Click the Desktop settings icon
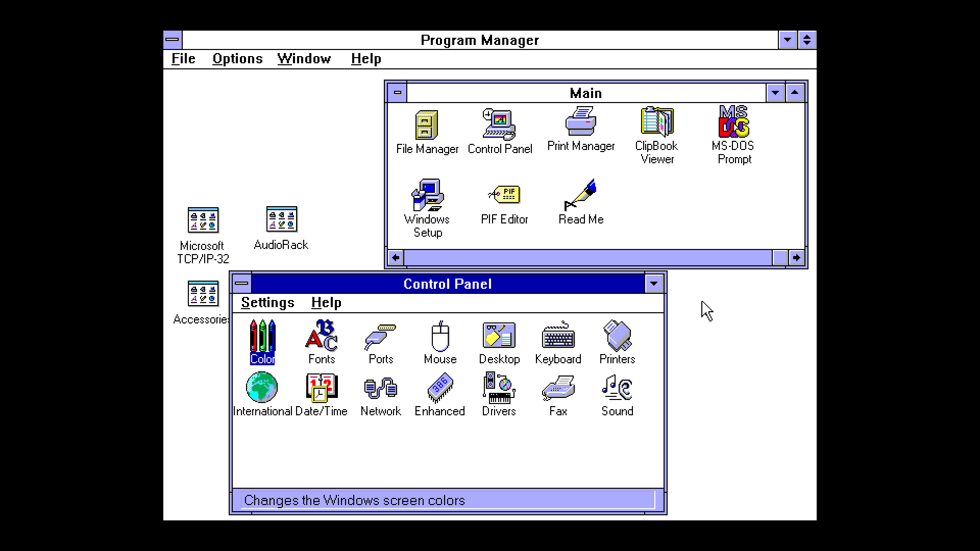This screenshot has height=551, width=980. click(x=499, y=336)
